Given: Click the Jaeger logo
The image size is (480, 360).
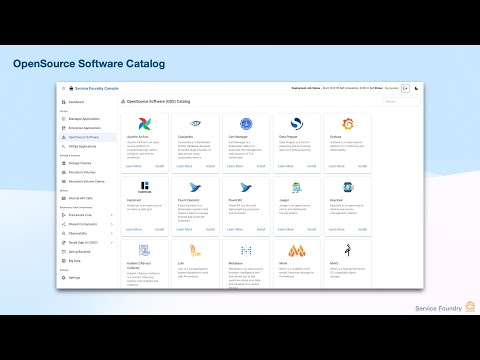Looking at the screenshot, I should tap(297, 187).
